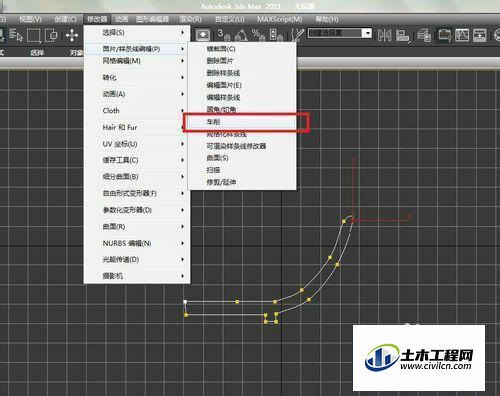Click the white first vertex of spline
The image size is (500, 396).
tap(185, 302)
